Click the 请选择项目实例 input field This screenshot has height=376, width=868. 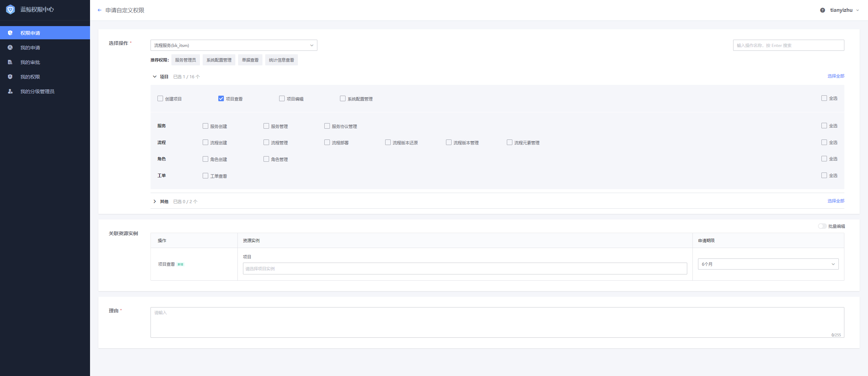click(465, 268)
